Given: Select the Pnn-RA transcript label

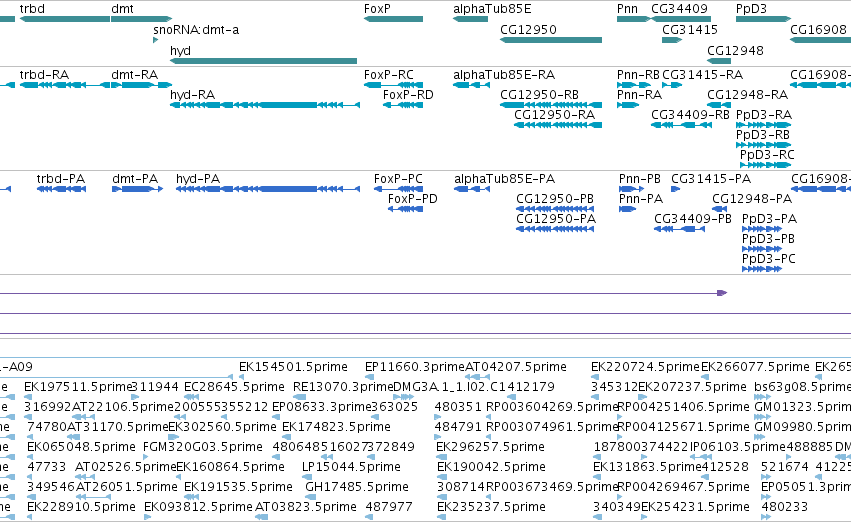Looking at the screenshot, I should [x=639, y=95].
